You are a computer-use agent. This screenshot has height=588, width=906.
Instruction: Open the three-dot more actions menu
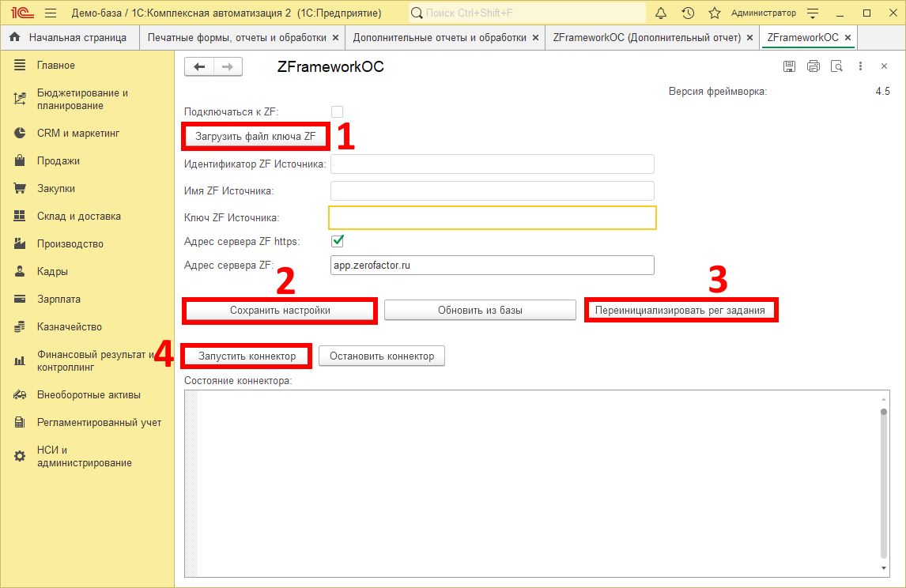[860, 67]
